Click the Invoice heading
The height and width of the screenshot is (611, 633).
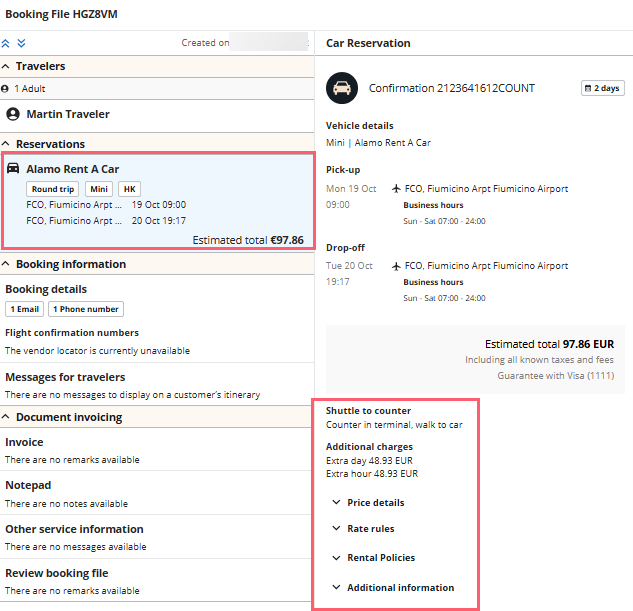click(24, 442)
